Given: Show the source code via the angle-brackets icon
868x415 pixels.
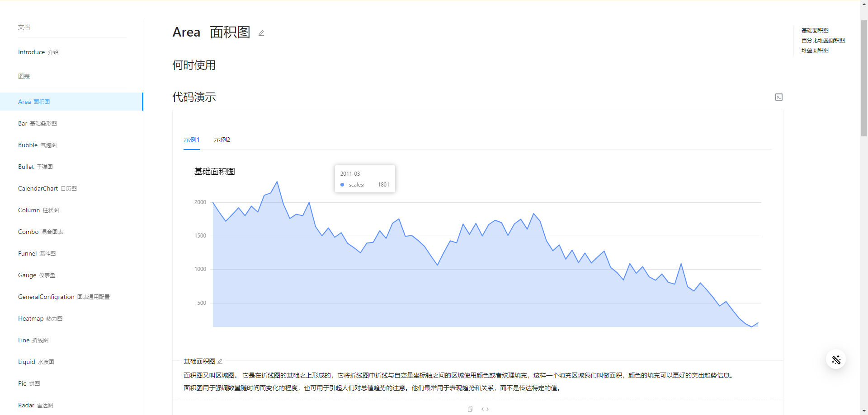Looking at the screenshot, I should click(x=485, y=409).
